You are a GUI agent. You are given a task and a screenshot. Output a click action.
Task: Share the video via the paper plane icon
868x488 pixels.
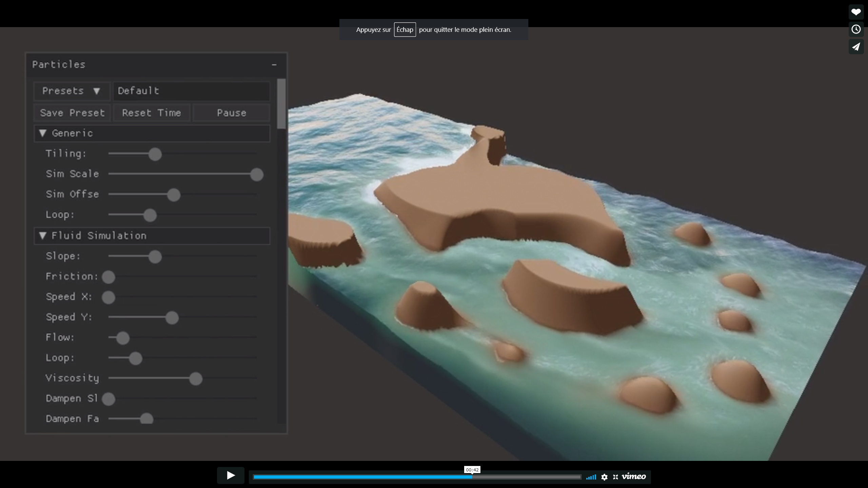(856, 47)
